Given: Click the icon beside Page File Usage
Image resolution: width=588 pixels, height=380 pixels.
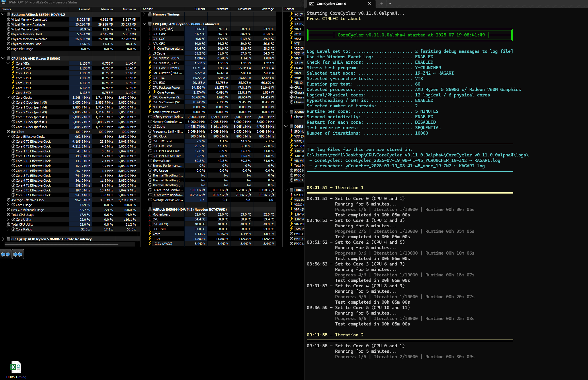Looking at the screenshot, I should (9, 49).
